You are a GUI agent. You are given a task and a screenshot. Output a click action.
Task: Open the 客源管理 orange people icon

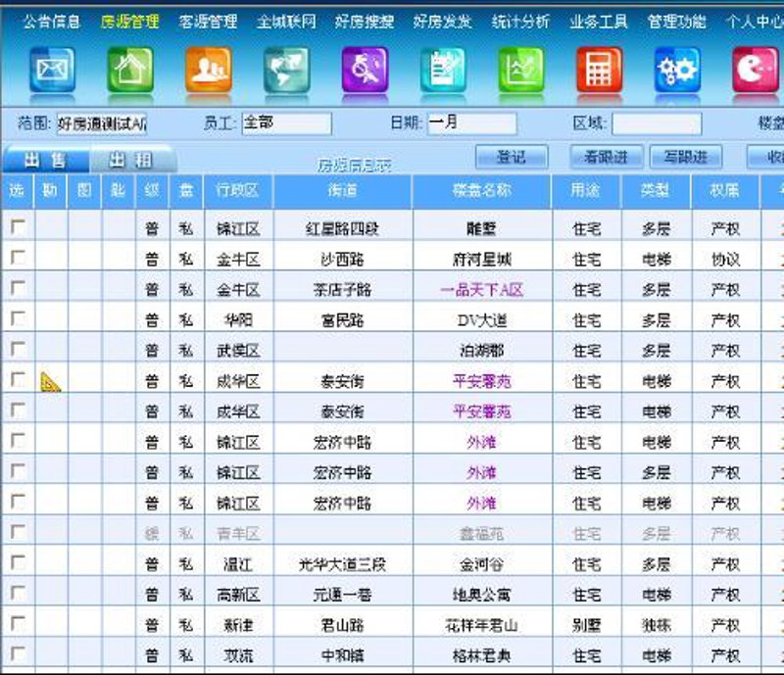pyautogui.click(x=209, y=70)
